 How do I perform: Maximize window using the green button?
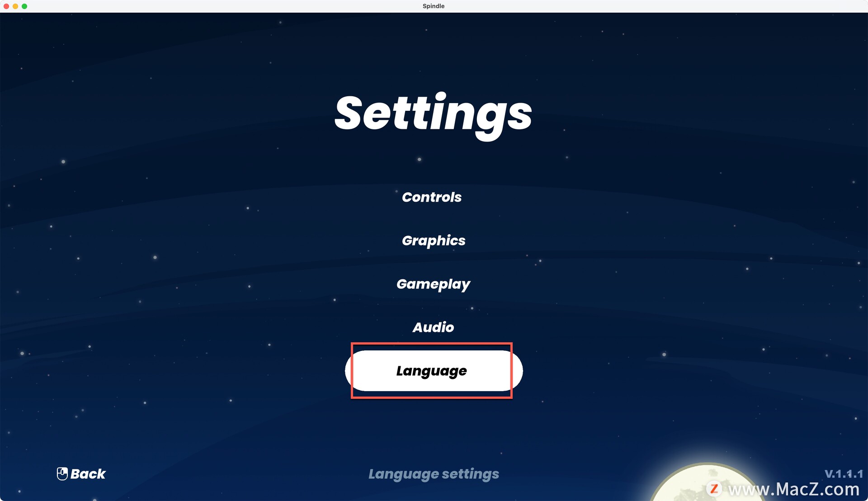[x=24, y=6]
